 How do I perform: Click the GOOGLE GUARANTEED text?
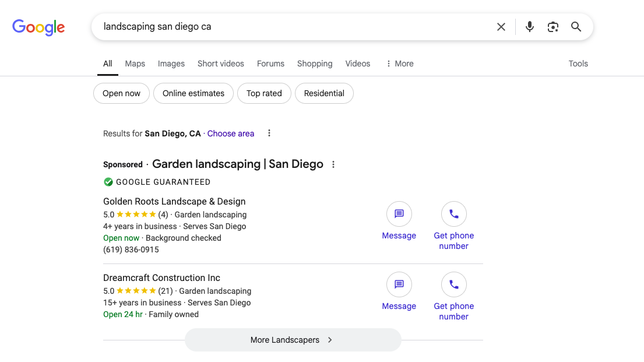coord(163,182)
